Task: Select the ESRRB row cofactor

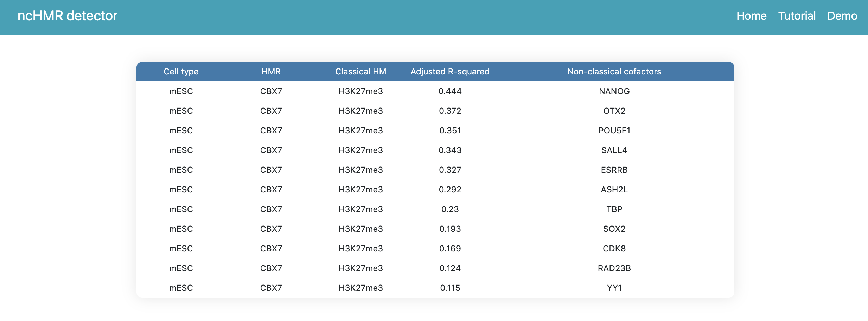Action: [614, 170]
